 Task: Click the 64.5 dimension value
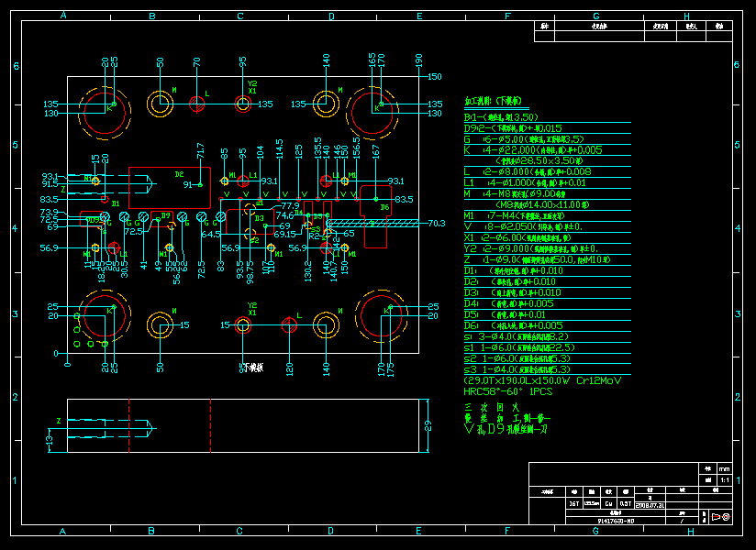coord(211,235)
